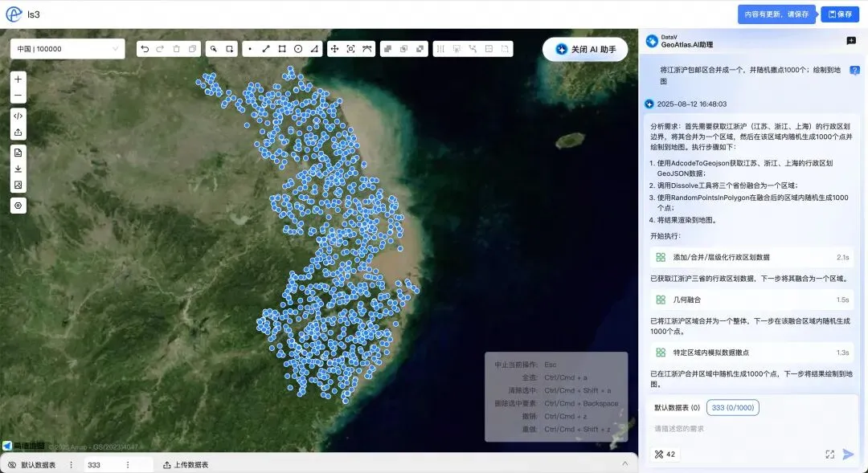Click the app logo beside ls3

click(x=14, y=14)
